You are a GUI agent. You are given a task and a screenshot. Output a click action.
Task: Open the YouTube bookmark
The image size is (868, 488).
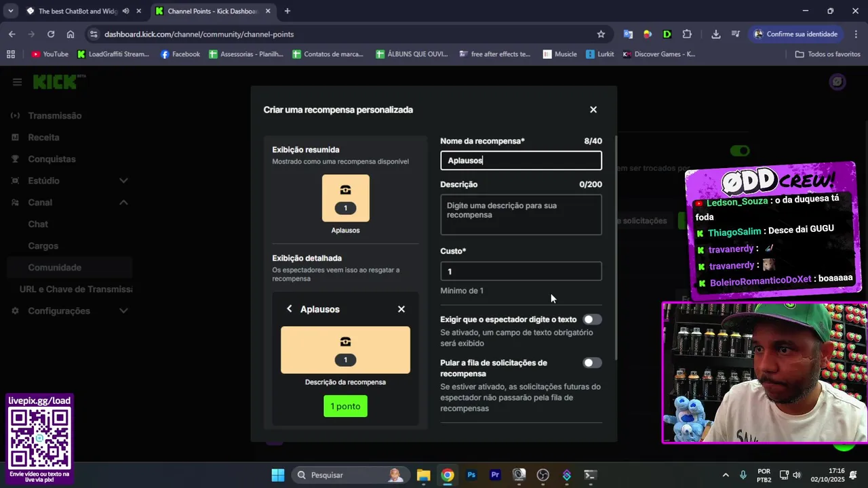(x=50, y=54)
